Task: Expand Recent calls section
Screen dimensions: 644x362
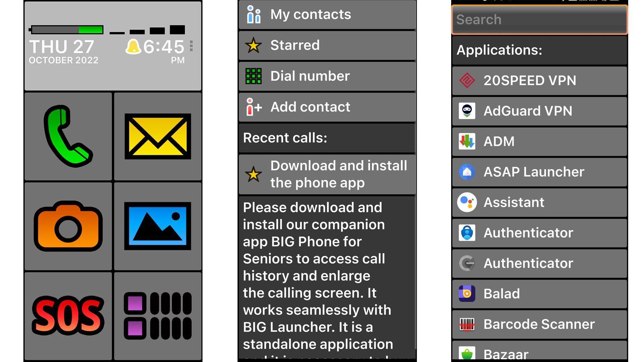Action: (326, 137)
